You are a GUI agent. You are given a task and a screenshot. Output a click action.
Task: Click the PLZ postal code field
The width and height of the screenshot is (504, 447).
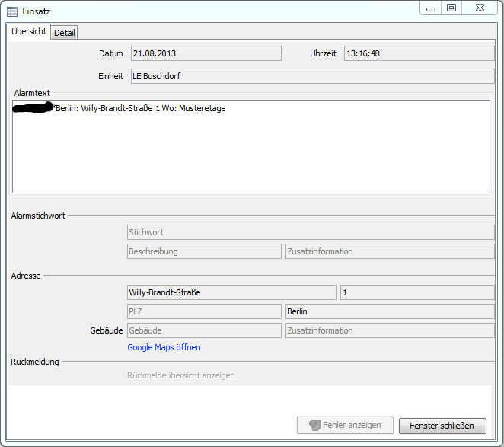click(x=204, y=311)
